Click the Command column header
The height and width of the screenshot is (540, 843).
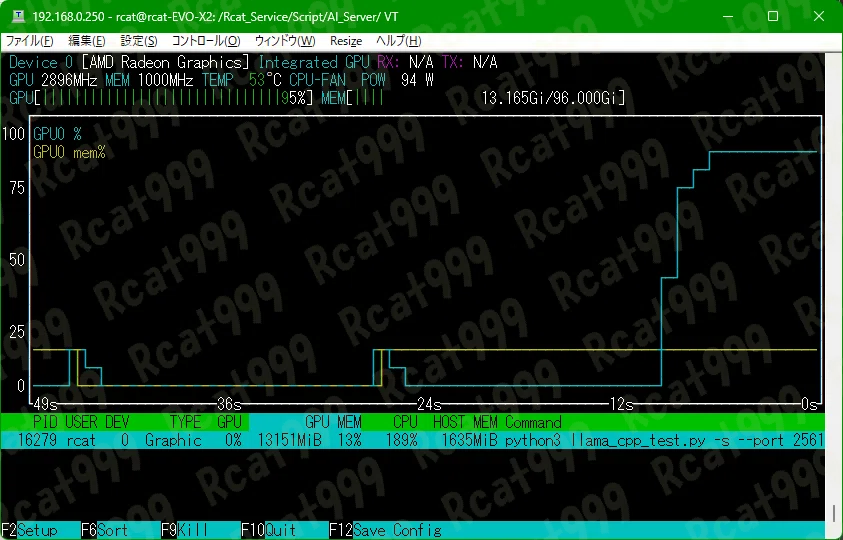(x=533, y=422)
